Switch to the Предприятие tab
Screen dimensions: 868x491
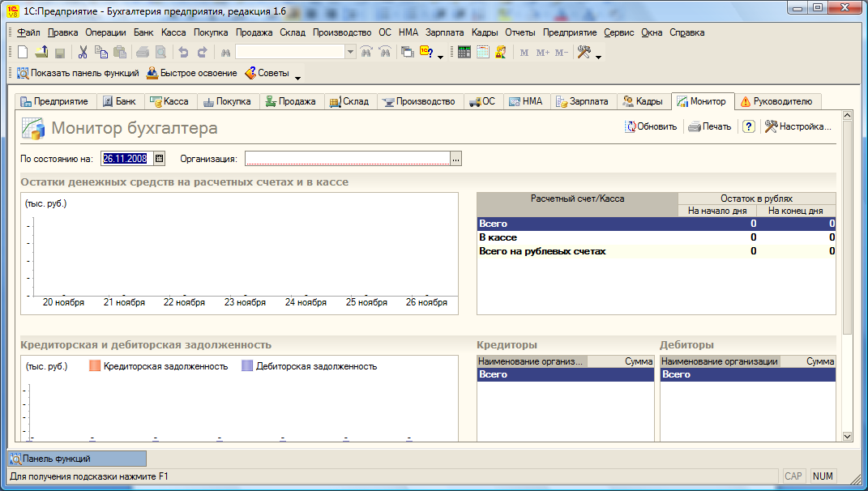click(54, 101)
